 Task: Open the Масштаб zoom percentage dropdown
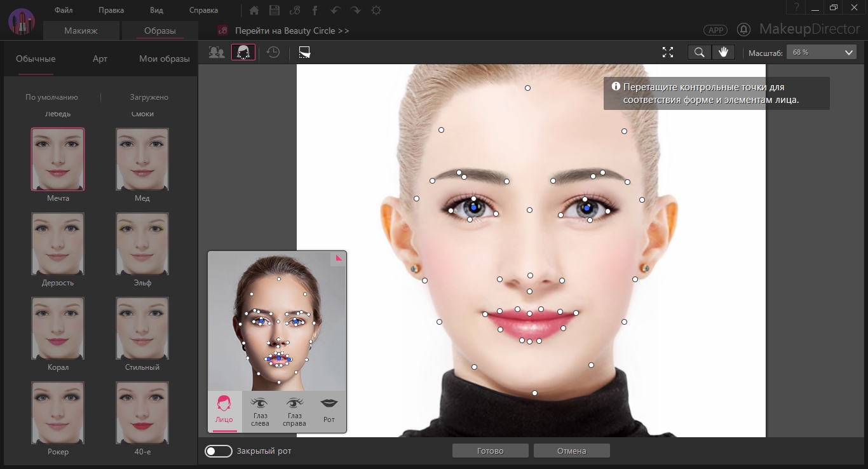tap(821, 53)
